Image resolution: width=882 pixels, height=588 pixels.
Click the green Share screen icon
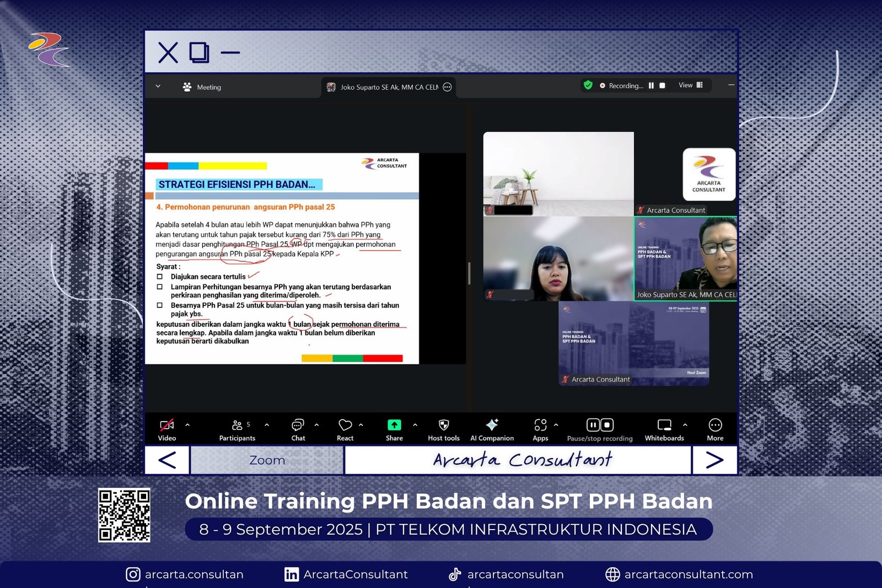[394, 425]
